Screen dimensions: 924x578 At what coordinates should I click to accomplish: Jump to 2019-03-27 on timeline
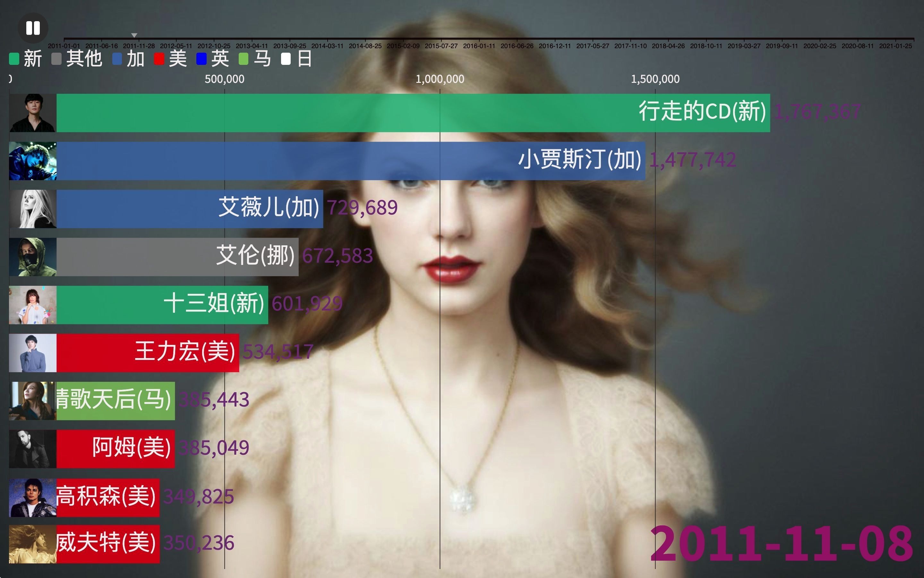click(744, 46)
